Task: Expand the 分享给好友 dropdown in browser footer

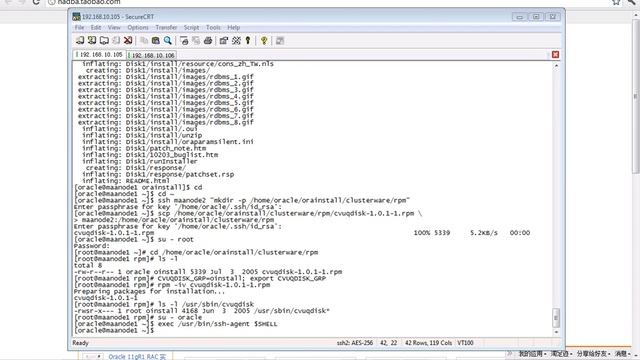Action: 594,353
